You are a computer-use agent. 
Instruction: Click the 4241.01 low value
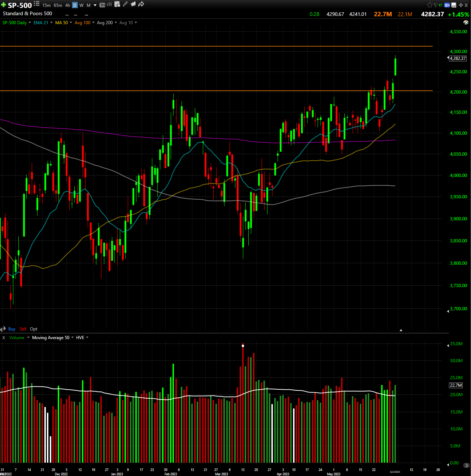click(x=358, y=14)
